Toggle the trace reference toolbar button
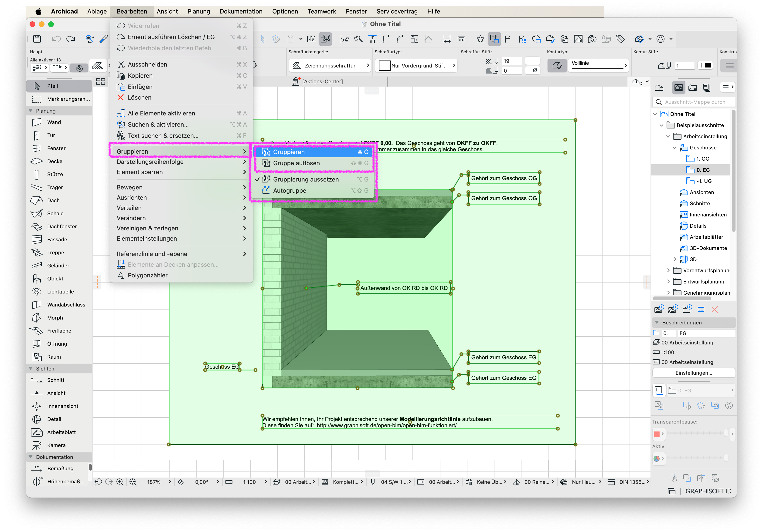Screen dimensions: 763x532 tap(494, 39)
